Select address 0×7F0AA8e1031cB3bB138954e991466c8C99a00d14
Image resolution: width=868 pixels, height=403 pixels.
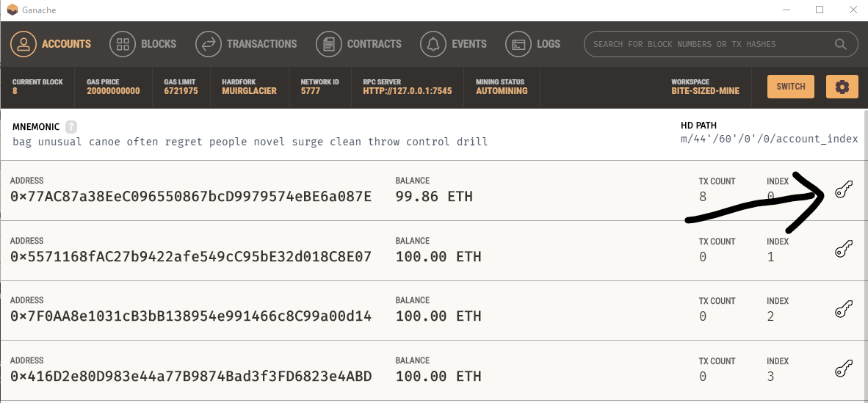(x=191, y=316)
